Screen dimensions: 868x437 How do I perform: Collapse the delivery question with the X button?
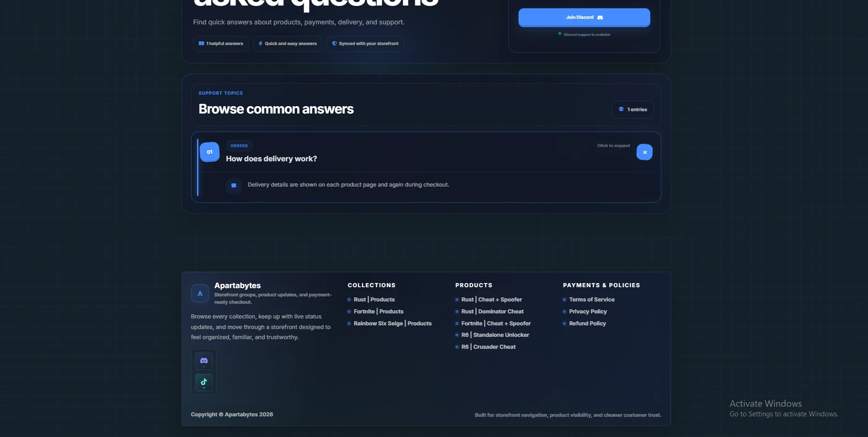[x=644, y=152]
